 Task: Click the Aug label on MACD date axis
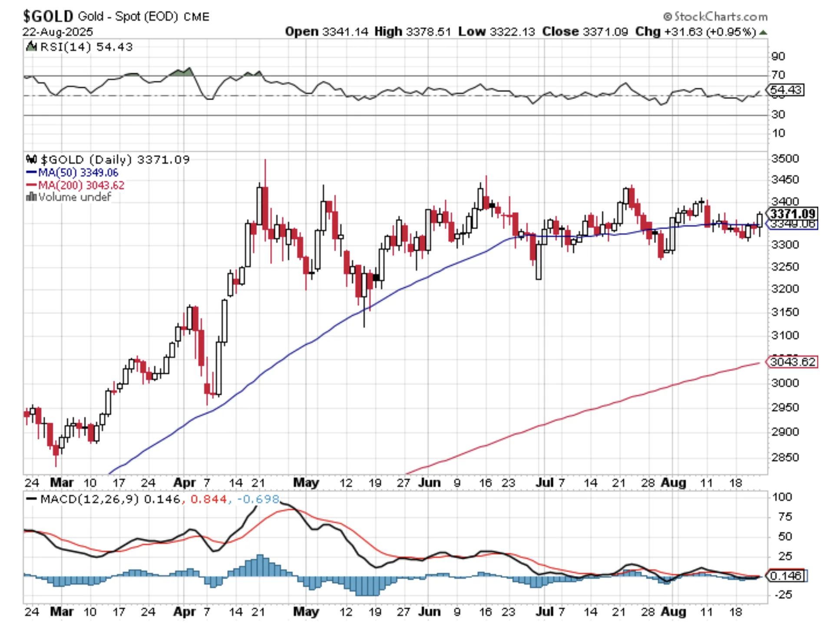pos(673,612)
